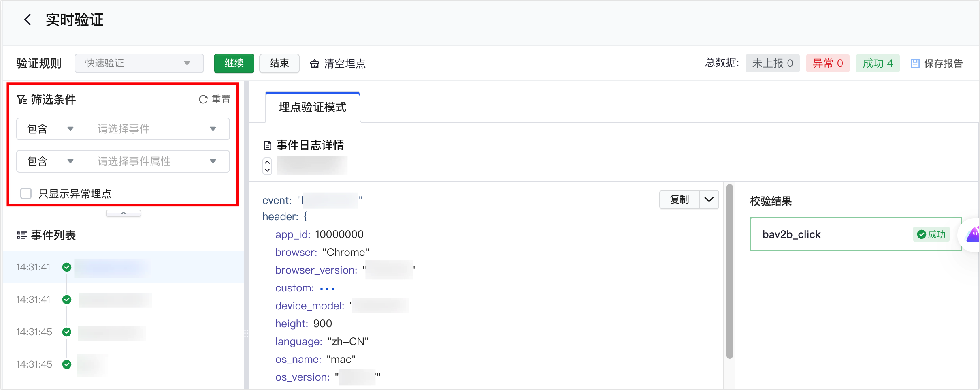Screen dimensions: 980x390
Task: Clear tracking points with 清空埋点
Action: (x=338, y=64)
